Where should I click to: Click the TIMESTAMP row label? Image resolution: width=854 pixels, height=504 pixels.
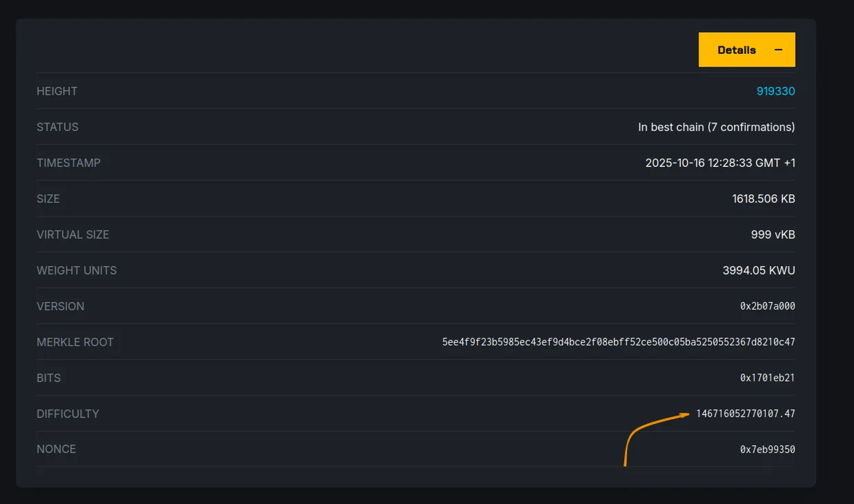point(68,163)
